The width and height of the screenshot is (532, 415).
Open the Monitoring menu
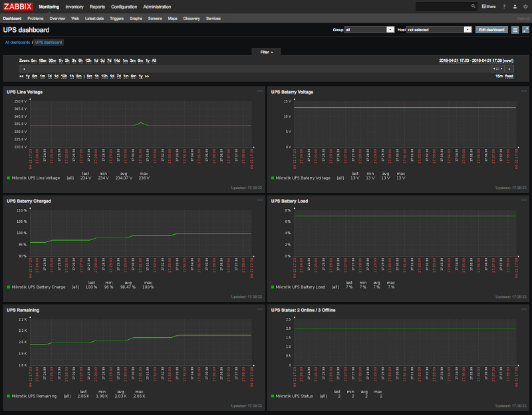click(49, 7)
